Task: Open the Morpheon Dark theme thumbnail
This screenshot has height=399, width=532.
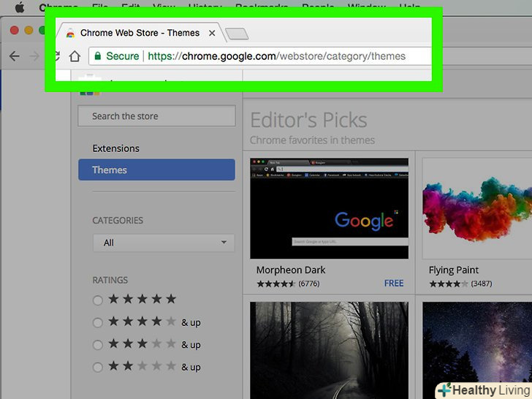Action: (329, 208)
